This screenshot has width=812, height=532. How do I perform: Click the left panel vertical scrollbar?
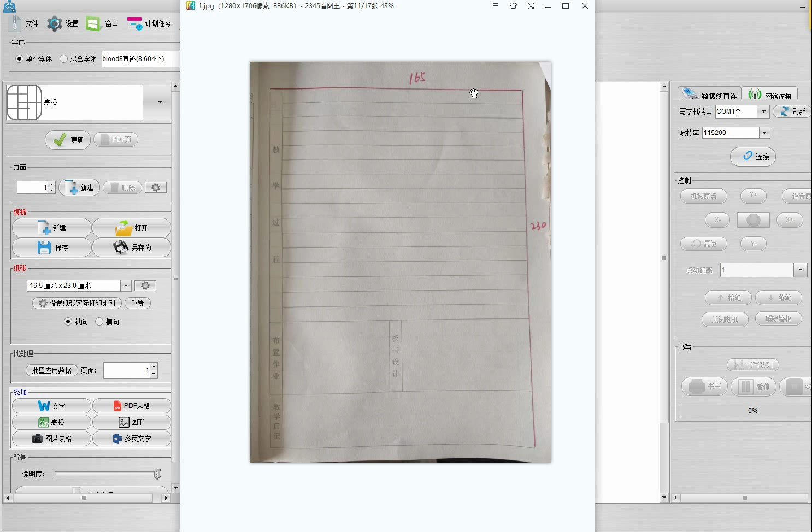tap(175, 287)
